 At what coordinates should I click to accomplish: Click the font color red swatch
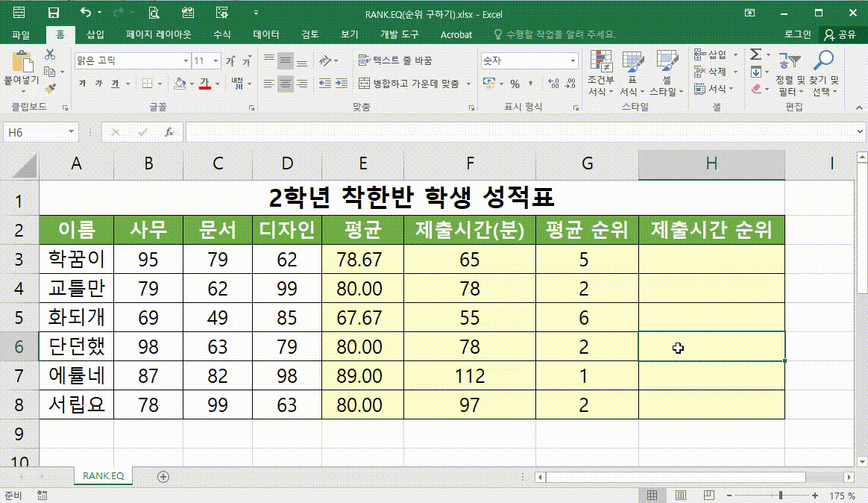(205, 84)
